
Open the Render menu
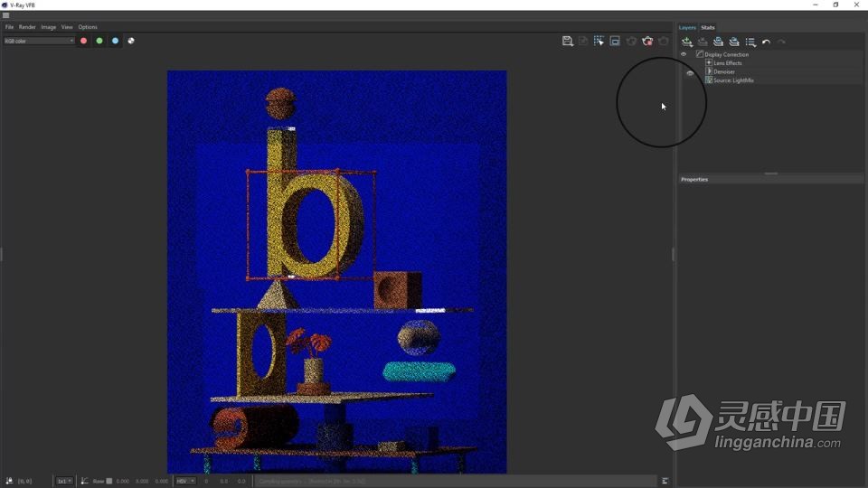point(27,27)
